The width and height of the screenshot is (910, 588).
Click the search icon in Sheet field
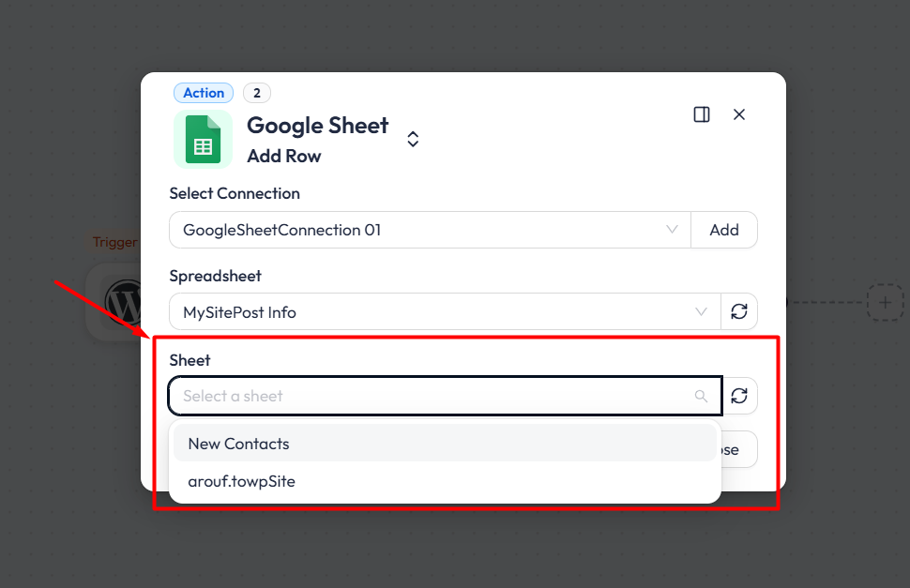[x=701, y=396]
